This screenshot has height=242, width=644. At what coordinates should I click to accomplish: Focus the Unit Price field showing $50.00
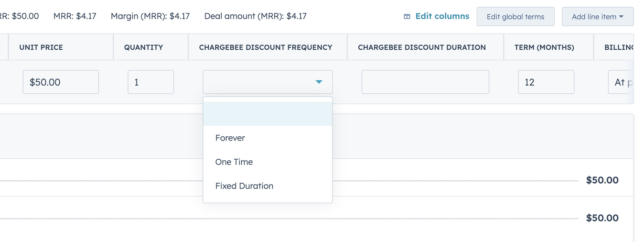pyautogui.click(x=61, y=82)
